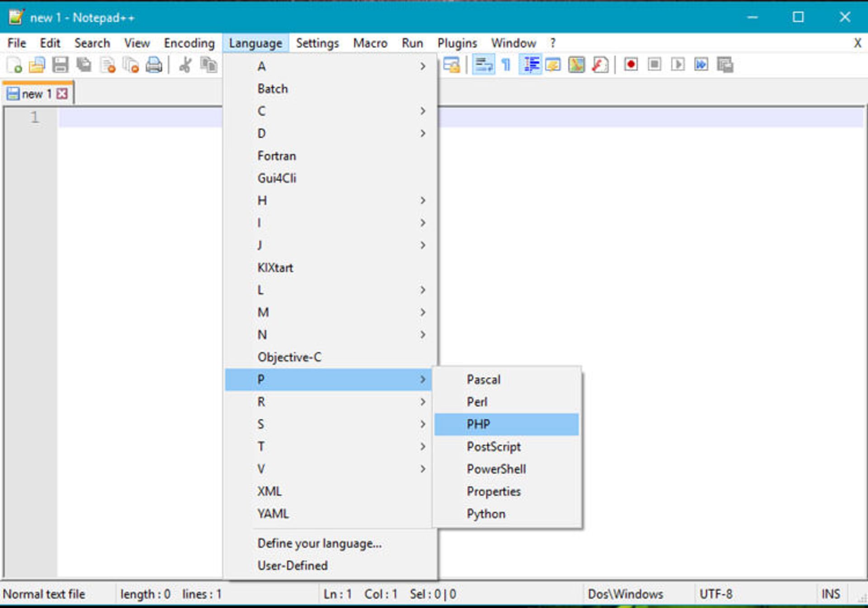Open the Settings menu

317,43
